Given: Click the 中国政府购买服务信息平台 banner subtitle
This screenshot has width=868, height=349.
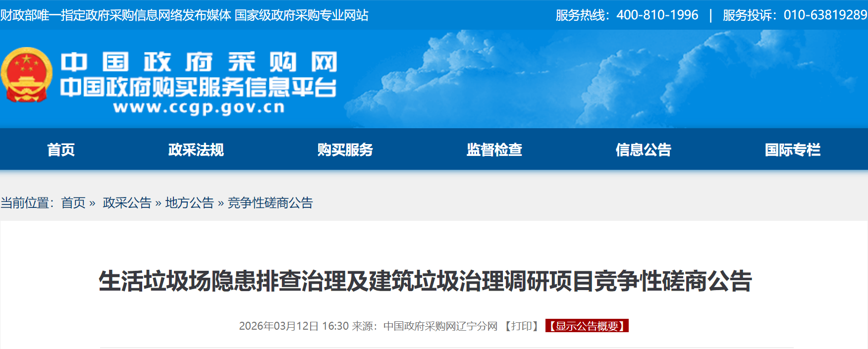Looking at the screenshot, I should coord(199,87).
